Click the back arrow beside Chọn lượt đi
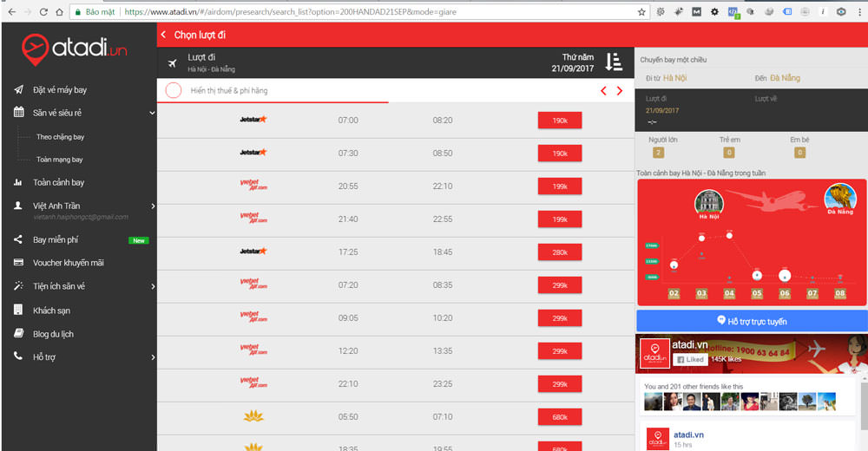 click(163, 34)
